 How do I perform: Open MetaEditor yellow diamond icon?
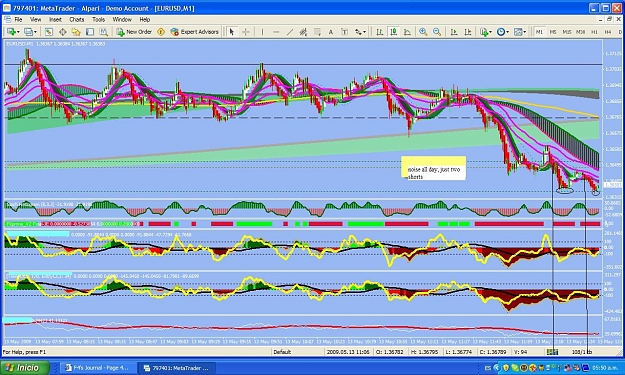click(x=161, y=32)
